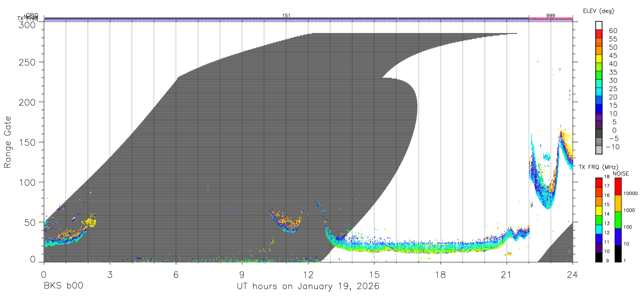Pick the yellow swatch in TX FRQ bar
The height and width of the screenshot is (297, 644).
click(x=598, y=210)
